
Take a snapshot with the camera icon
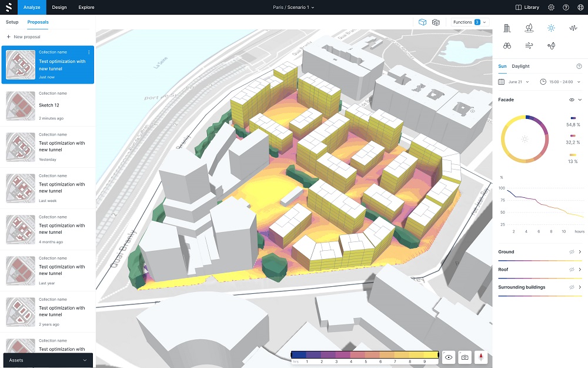(465, 357)
